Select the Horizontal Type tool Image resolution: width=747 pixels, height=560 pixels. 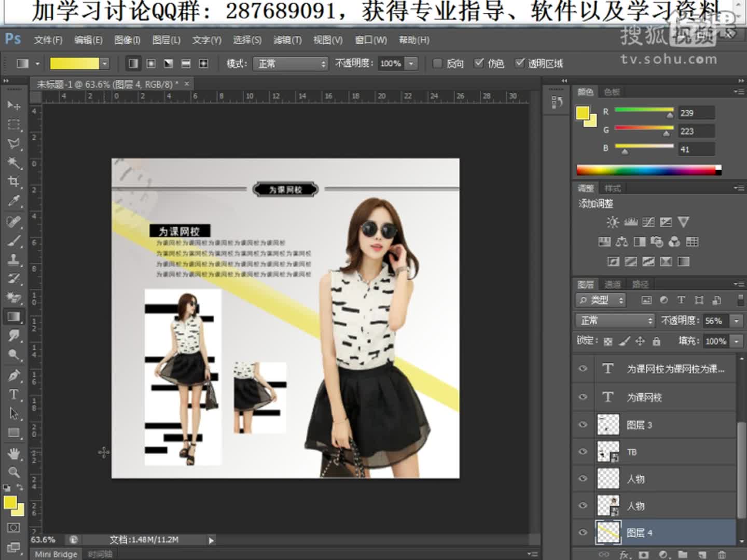click(14, 395)
